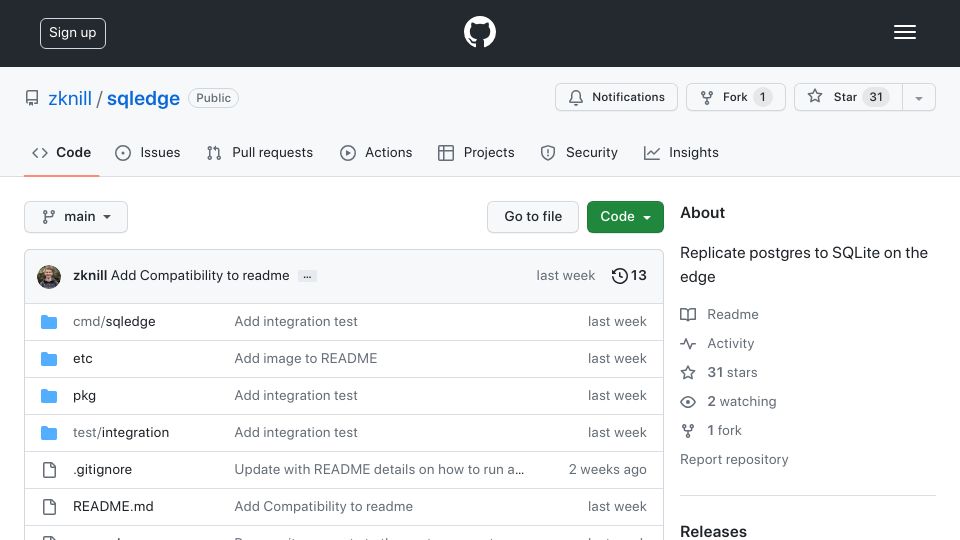Click the 'last week' commit timestamp in header

(565, 276)
